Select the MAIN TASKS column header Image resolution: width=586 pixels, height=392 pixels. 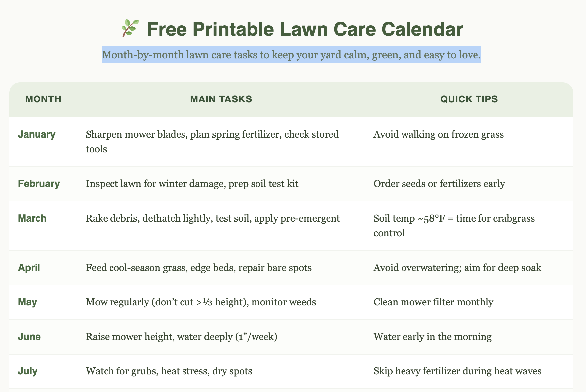(221, 99)
